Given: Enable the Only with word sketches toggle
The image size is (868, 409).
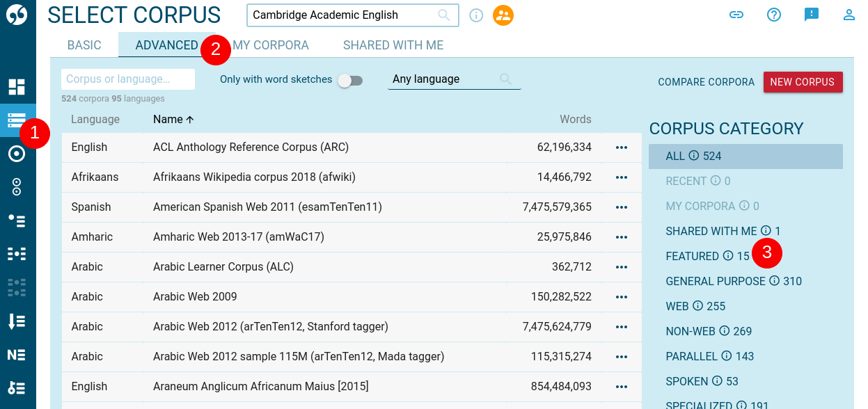Looking at the screenshot, I should pos(350,81).
